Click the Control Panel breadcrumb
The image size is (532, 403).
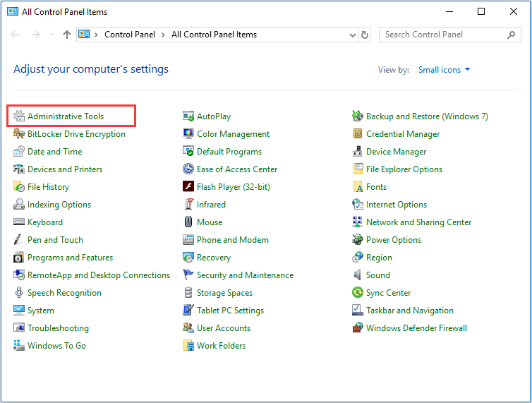click(130, 35)
